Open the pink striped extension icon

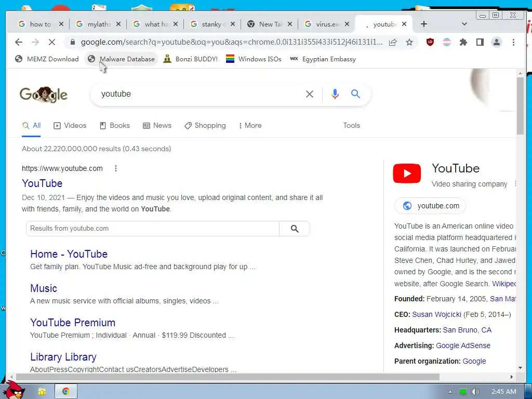coord(446,42)
